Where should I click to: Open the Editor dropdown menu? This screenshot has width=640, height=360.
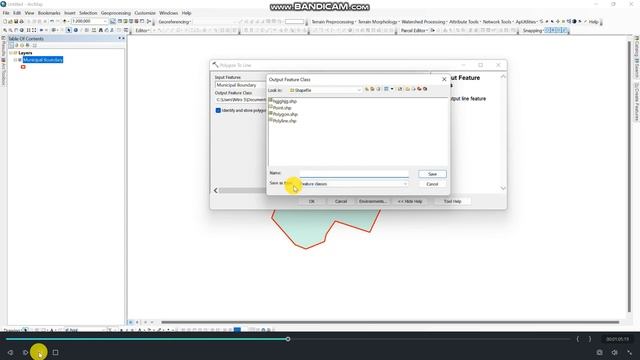pyautogui.click(x=142, y=31)
